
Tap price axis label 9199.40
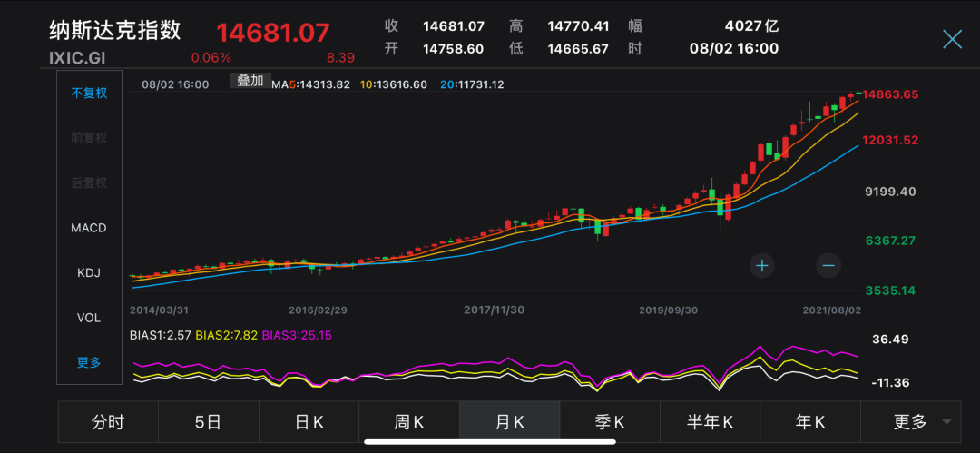click(891, 192)
